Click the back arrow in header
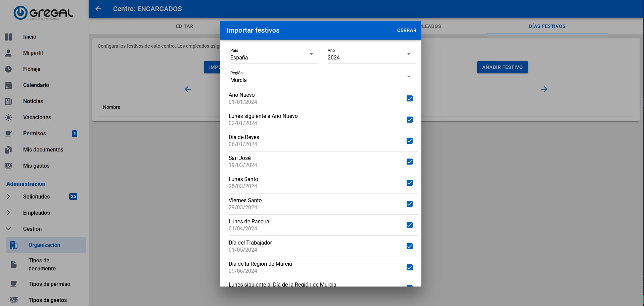Viewport: 644px width, 306px height. click(x=98, y=9)
